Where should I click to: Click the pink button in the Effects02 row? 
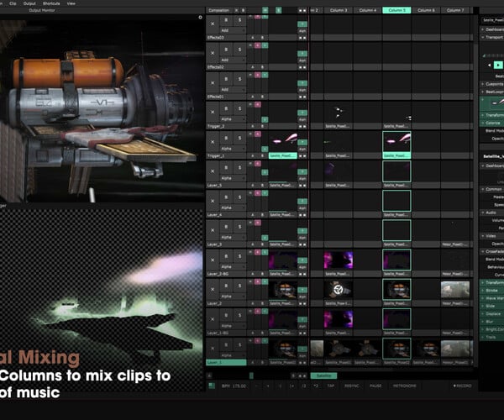point(258,45)
